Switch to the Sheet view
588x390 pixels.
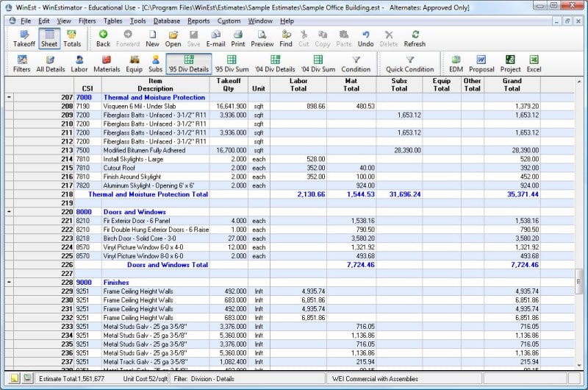coord(49,39)
